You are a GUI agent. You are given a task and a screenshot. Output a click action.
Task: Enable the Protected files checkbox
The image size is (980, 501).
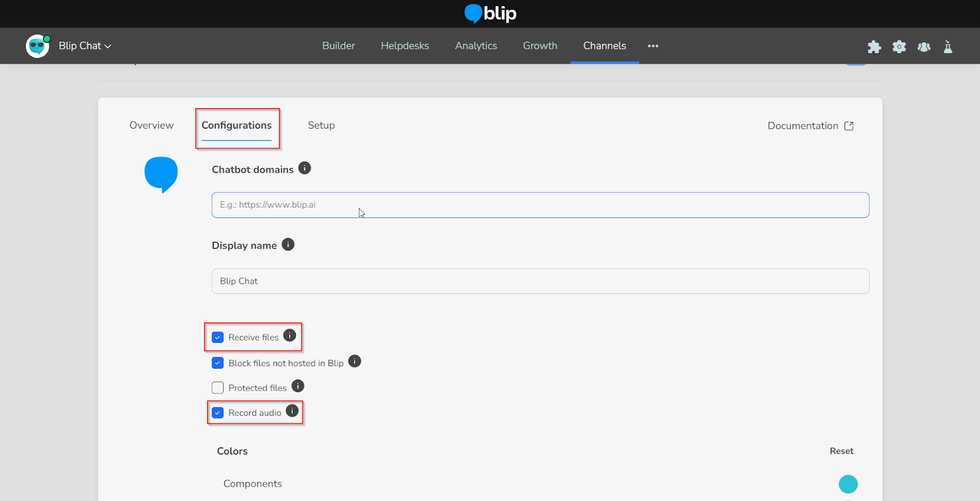point(217,388)
